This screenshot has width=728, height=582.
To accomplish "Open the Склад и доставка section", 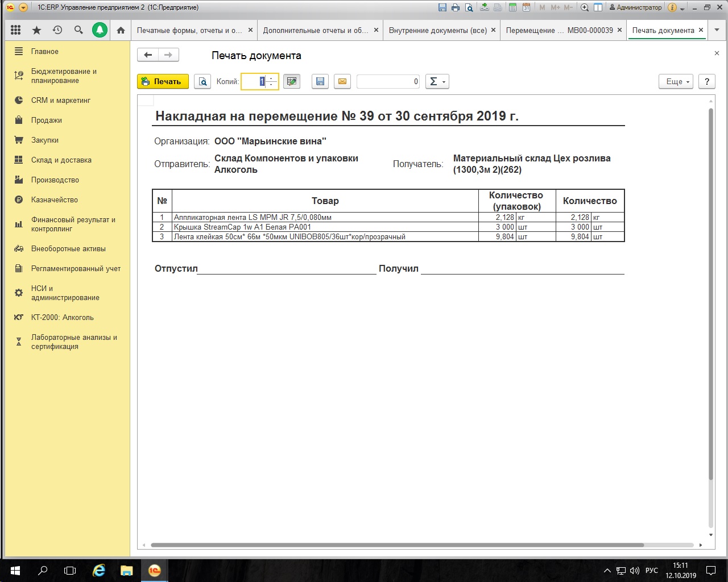I will tap(61, 160).
